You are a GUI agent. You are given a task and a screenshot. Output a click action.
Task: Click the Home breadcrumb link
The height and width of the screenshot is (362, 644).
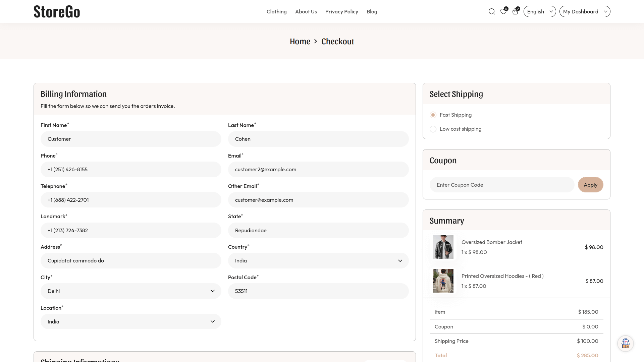pos(300,42)
